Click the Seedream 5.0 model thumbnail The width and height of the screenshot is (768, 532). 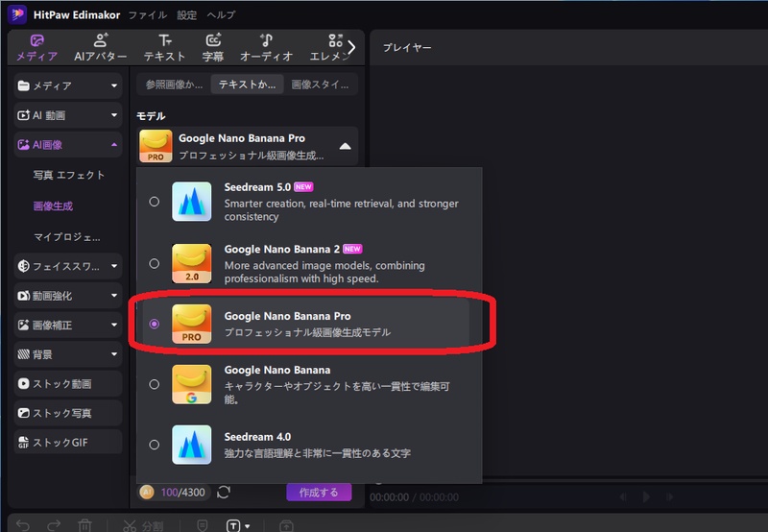tap(191, 202)
